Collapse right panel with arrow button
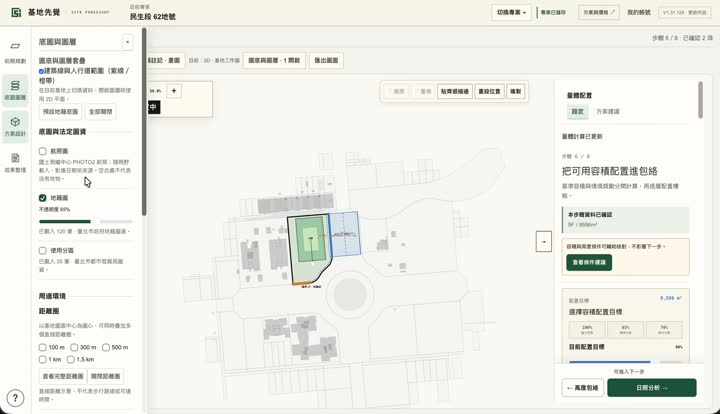The height and width of the screenshot is (414, 720). [x=544, y=241]
